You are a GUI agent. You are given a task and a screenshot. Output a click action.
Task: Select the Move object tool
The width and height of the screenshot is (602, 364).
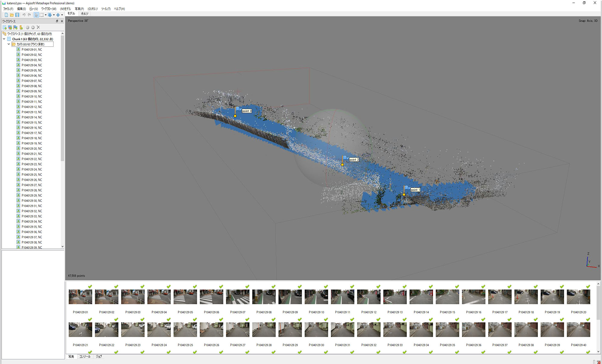click(58, 15)
